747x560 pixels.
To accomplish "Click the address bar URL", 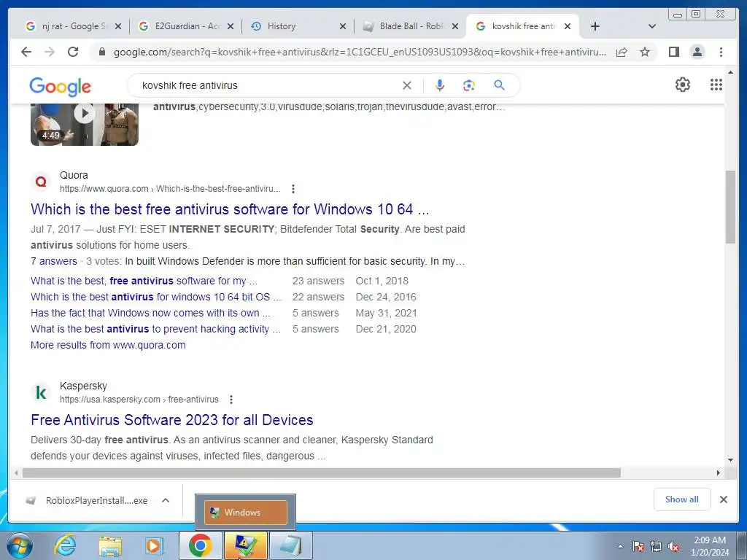I will coord(360,52).
